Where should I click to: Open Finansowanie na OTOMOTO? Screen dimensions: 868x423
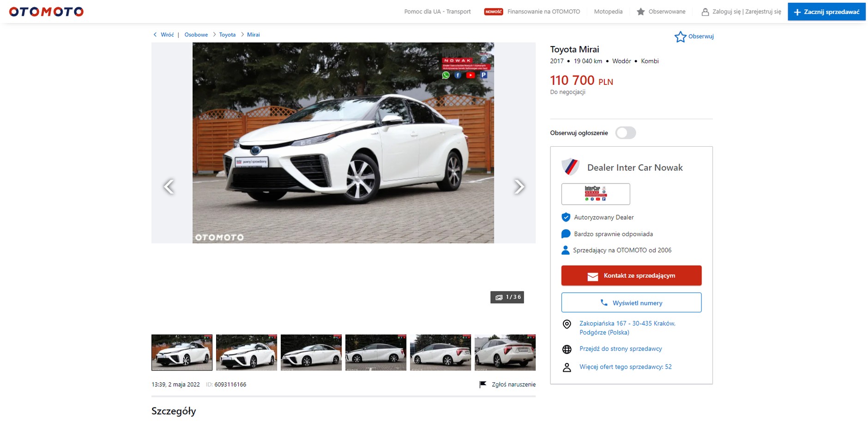click(543, 12)
